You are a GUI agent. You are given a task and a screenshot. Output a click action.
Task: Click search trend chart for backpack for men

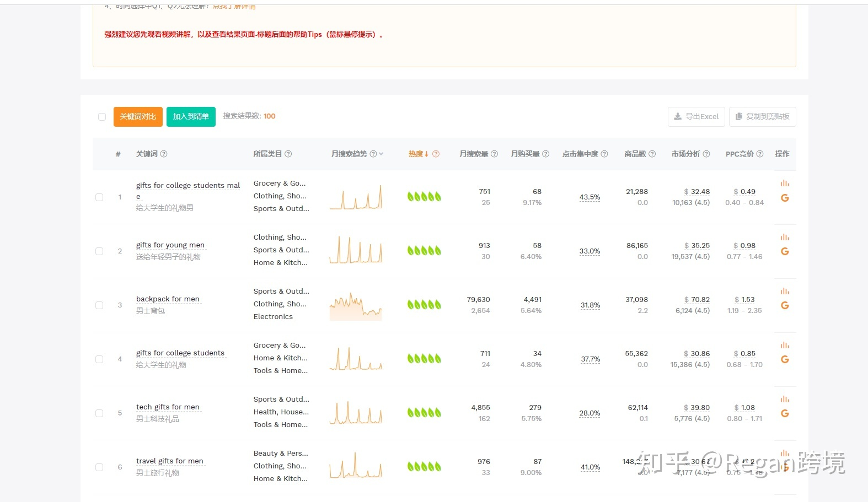coord(356,305)
